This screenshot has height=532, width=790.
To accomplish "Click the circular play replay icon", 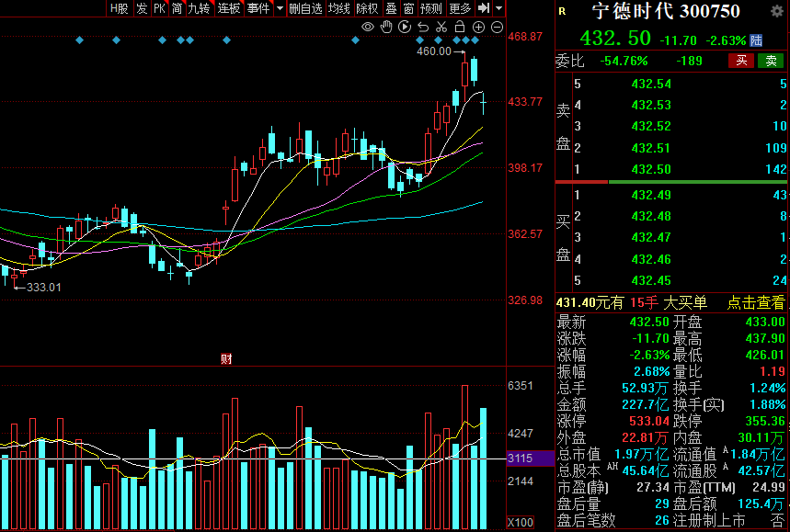I will (405, 28).
